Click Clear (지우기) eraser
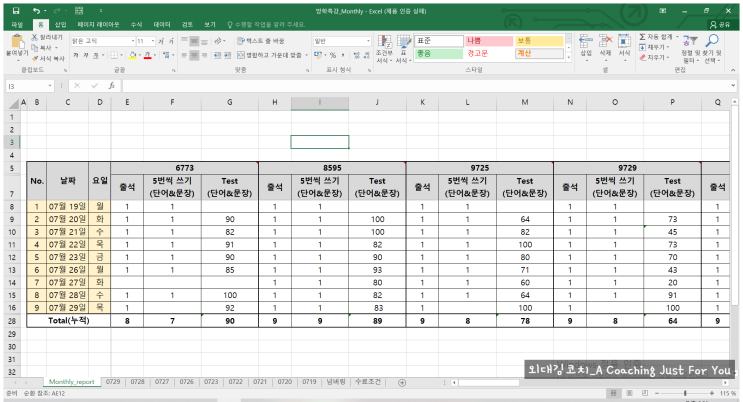This screenshot has width=743, height=402. click(x=654, y=58)
